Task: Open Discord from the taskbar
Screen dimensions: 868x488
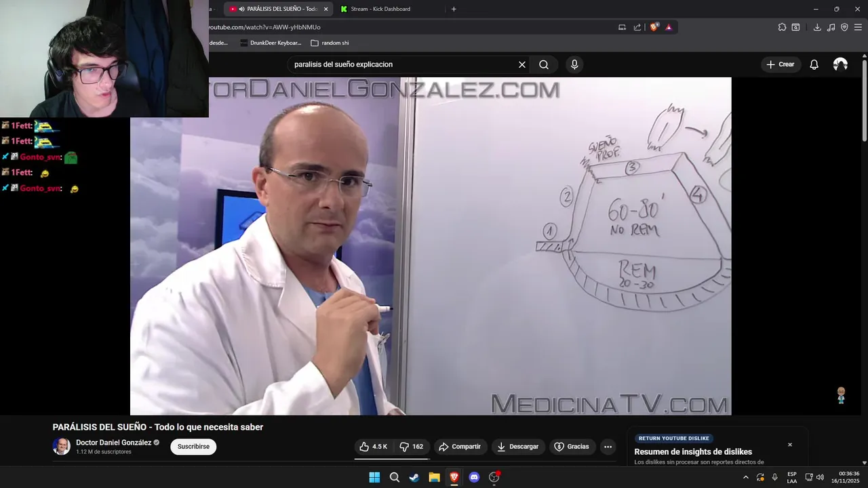Action: tap(474, 477)
